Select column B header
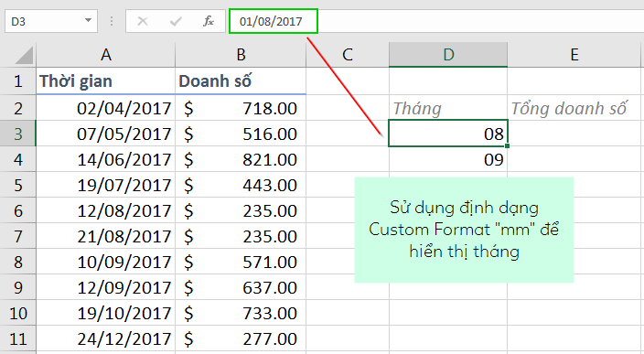This screenshot has height=354, width=644. (241, 55)
